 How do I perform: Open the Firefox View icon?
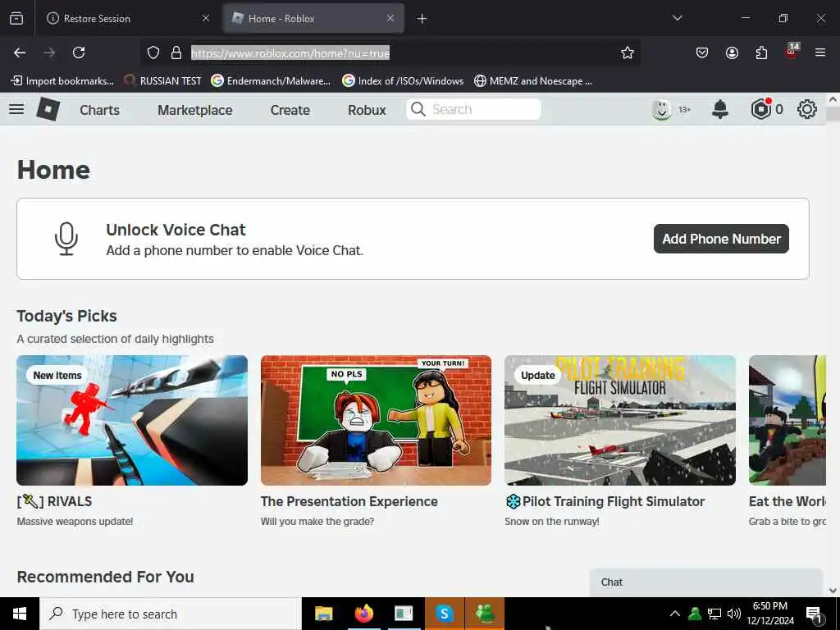[16, 19]
